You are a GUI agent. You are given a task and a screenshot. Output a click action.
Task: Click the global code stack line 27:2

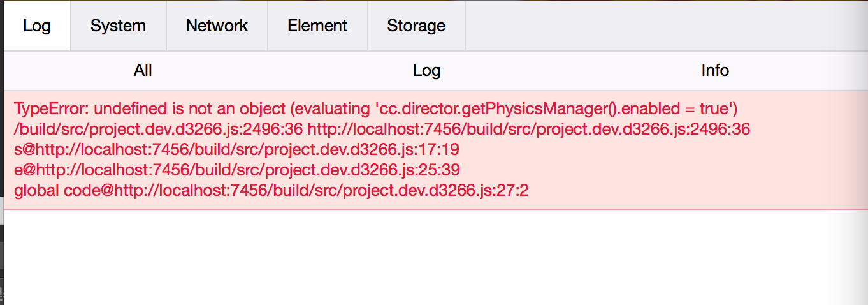271,191
